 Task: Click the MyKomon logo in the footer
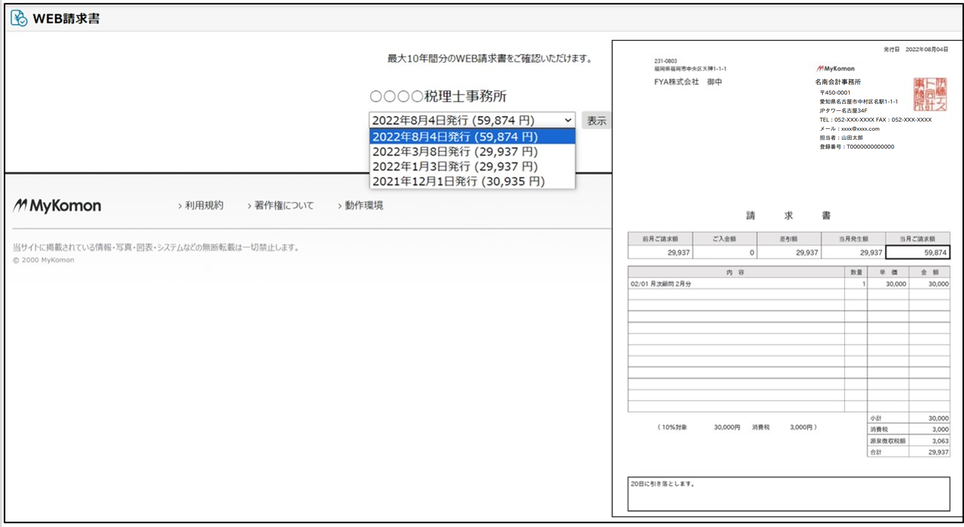point(57,206)
